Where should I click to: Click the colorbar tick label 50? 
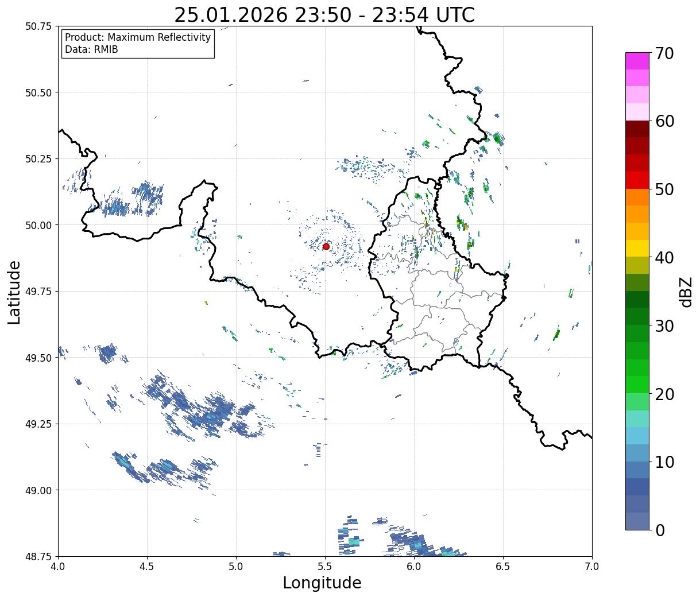pos(664,189)
